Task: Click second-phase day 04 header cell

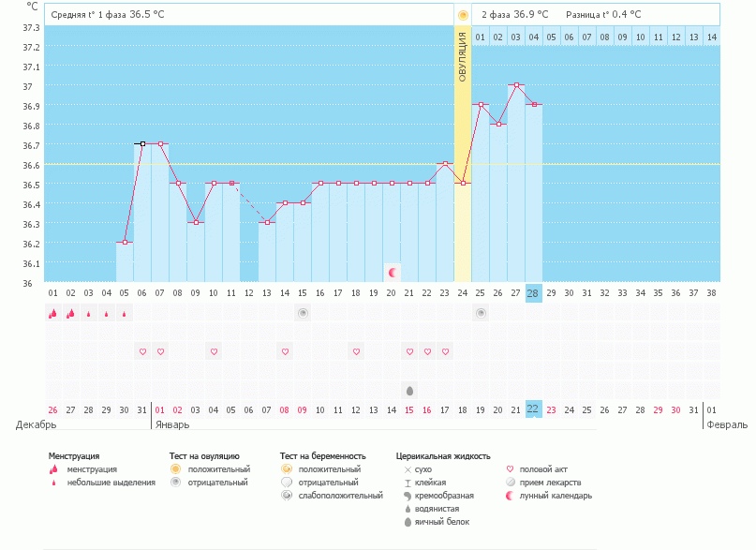Action: [x=533, y=37]
